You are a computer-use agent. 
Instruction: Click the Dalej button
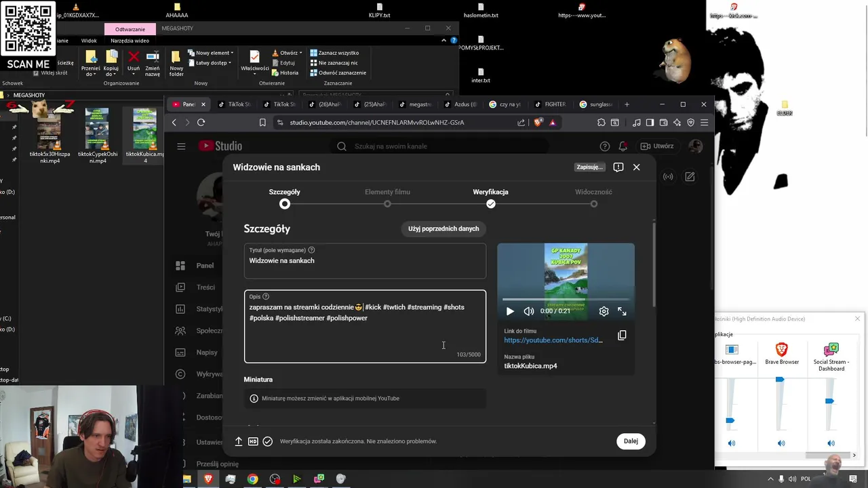click(x=631, y=441)
